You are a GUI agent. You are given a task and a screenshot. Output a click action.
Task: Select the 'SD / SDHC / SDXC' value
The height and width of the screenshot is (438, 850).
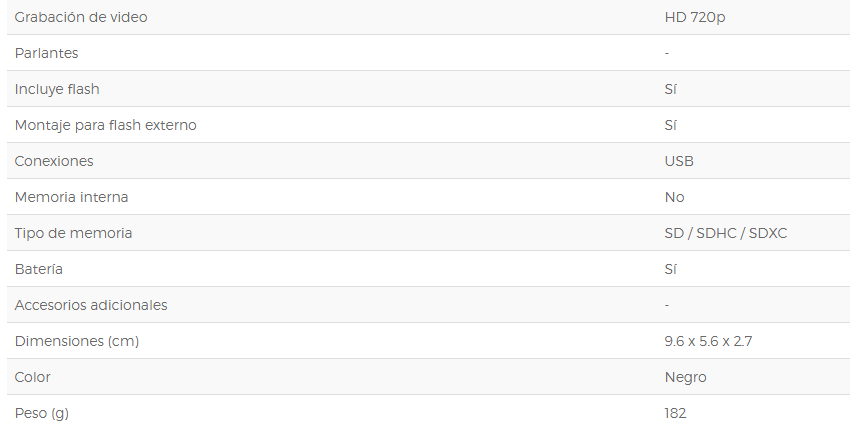726,234
